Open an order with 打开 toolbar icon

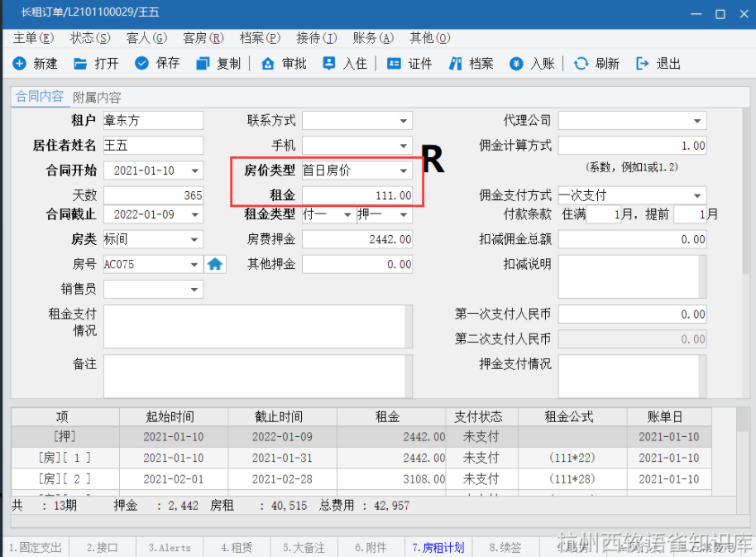click(x=80, y=64)
